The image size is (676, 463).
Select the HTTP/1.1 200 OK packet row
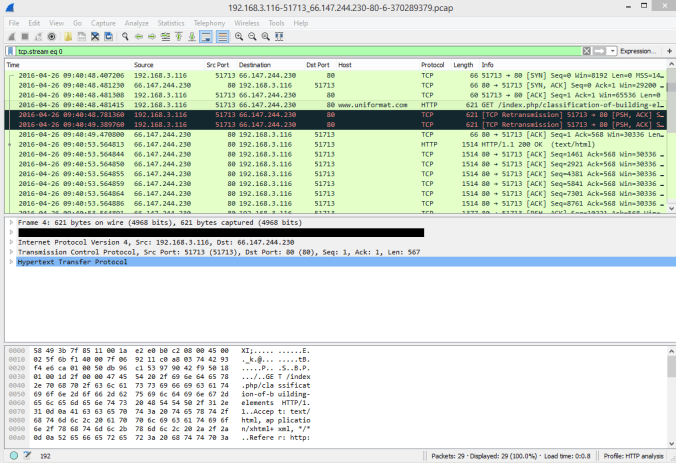point(336,144)
